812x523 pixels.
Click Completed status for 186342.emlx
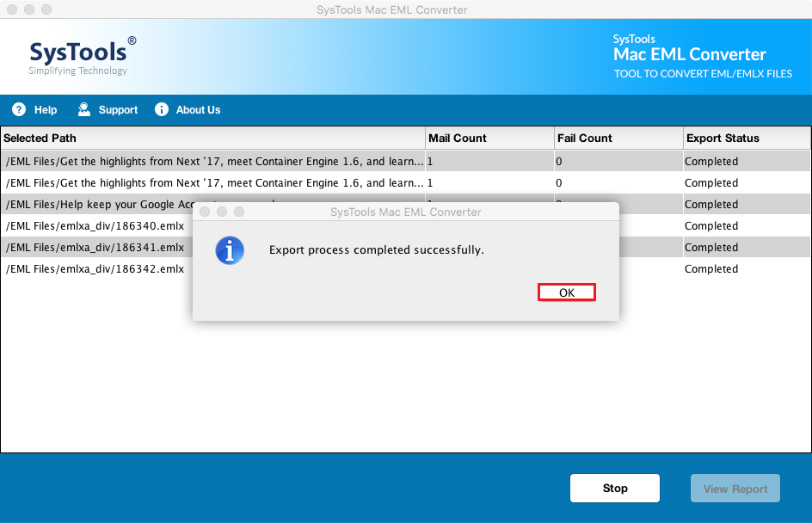coord(711,268)
